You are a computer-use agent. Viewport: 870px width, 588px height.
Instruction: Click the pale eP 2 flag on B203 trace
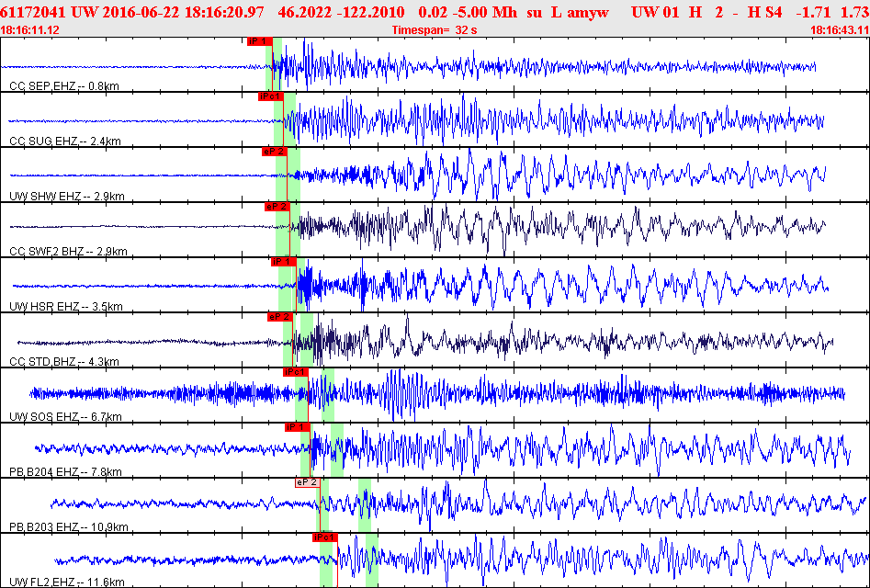coord(307,481)
